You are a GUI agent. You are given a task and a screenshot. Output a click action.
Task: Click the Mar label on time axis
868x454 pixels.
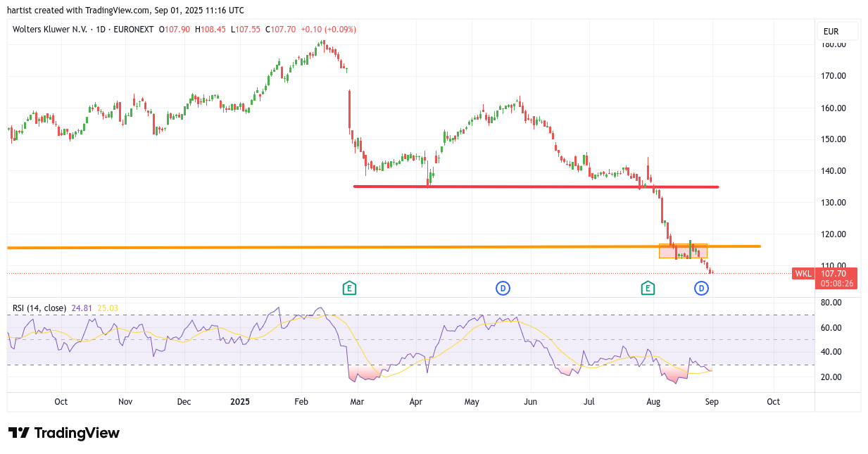tap(357, 402)
